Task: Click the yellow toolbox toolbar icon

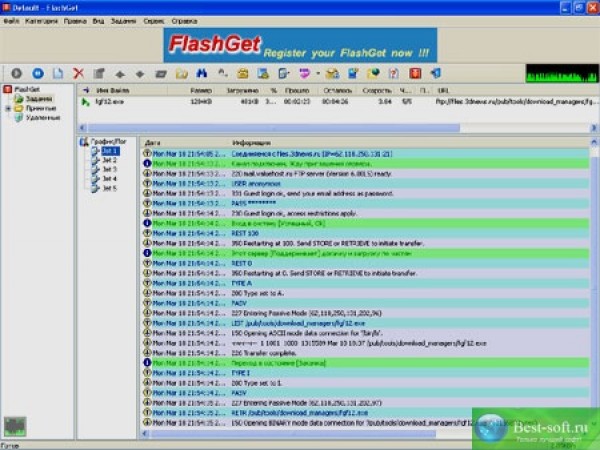Action: click(x=243, y=73)
